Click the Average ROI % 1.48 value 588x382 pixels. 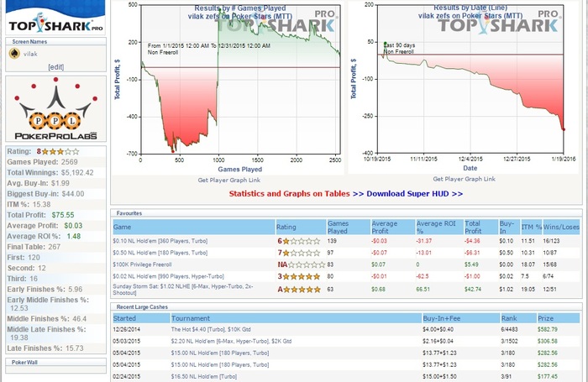click(74, 237)
